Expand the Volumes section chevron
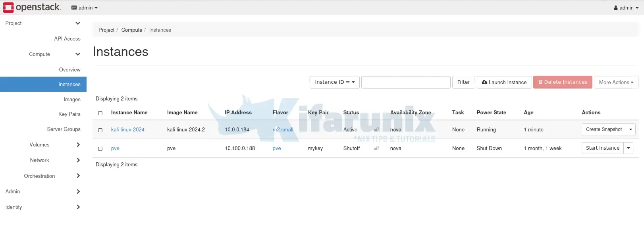Image resolution: width=644 pixels, height=237 pixels. [78, 145]
